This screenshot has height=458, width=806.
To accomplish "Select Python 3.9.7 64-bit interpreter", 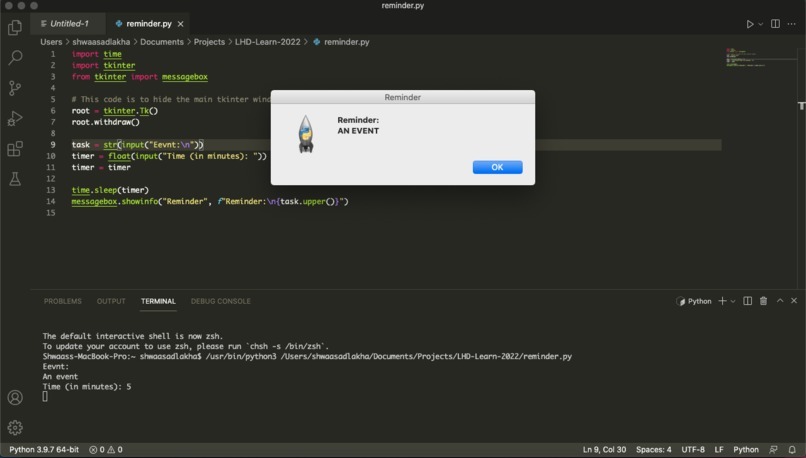I will (x=44, y=450).
